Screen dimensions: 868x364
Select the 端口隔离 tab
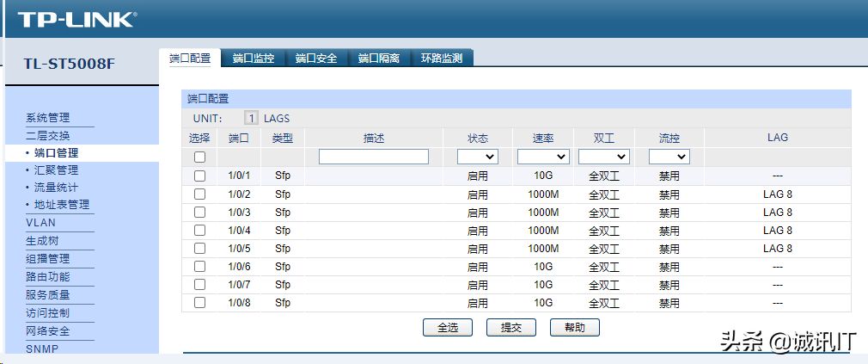coord(379,59)
